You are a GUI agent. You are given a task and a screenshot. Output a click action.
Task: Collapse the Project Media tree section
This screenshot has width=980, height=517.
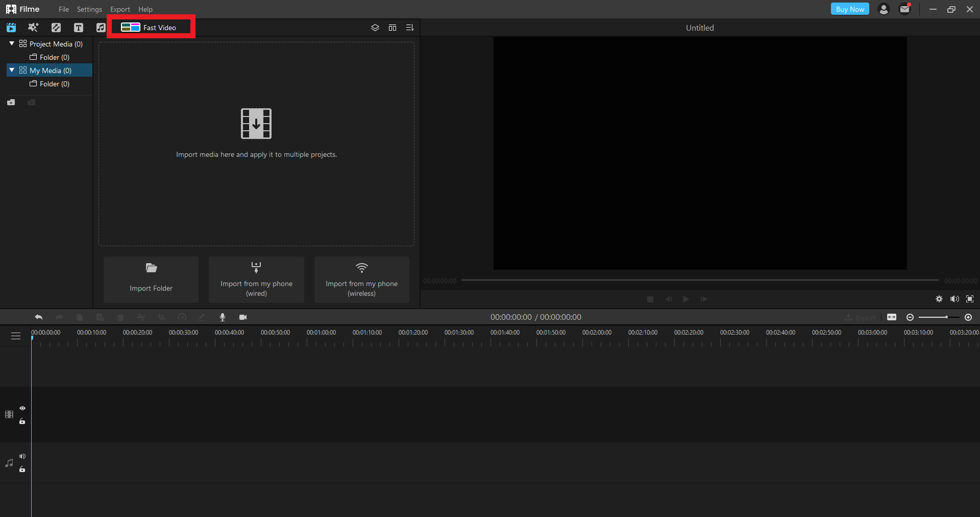tap(11, 43)
